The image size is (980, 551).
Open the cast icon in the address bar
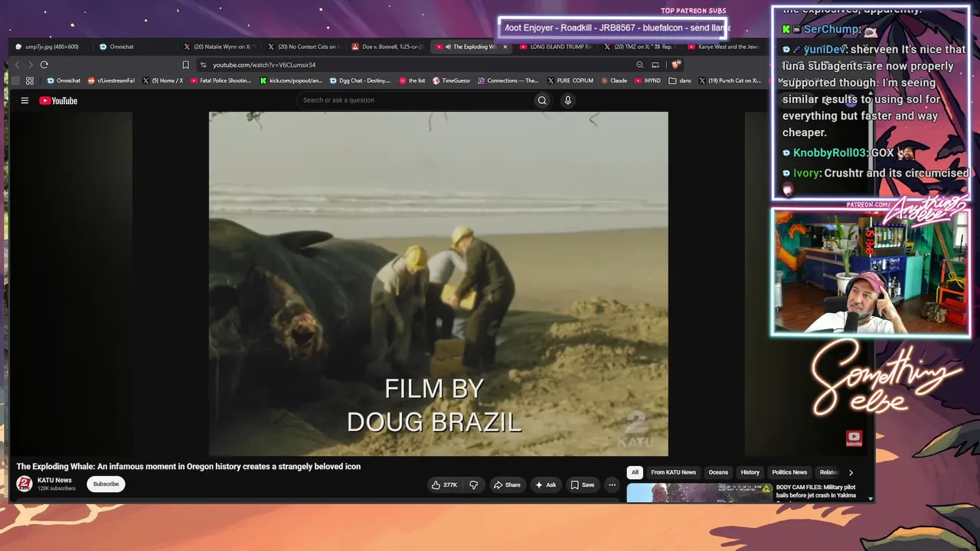click(x=655, y=65)
